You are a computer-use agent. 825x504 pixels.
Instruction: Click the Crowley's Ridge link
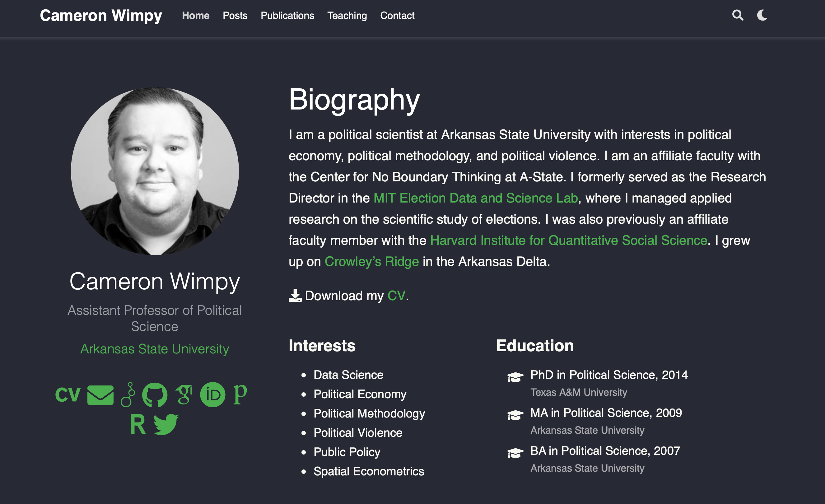click(x=372, y=262)
